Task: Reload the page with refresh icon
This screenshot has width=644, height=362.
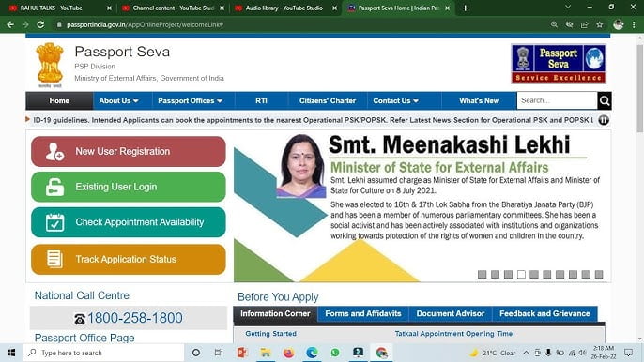Action: [x=40, y=24]
